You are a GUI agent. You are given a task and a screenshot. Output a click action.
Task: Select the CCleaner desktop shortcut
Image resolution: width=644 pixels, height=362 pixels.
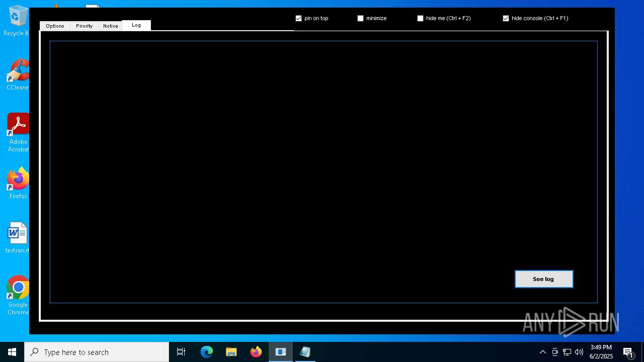pyautogui.click(x=17, y=75)
